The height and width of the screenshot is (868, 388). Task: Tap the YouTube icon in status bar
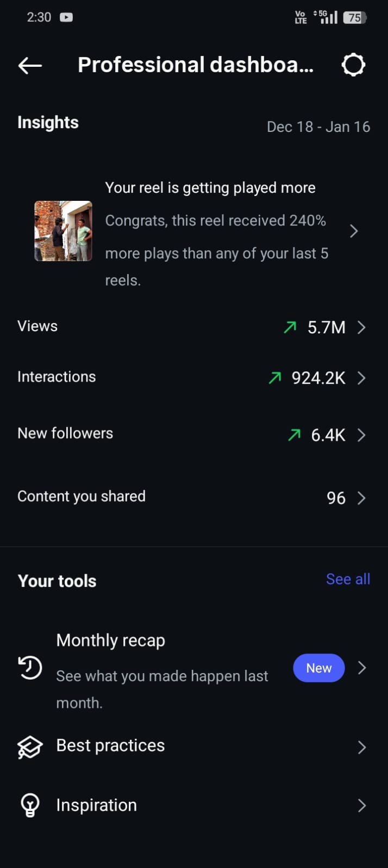66,17
